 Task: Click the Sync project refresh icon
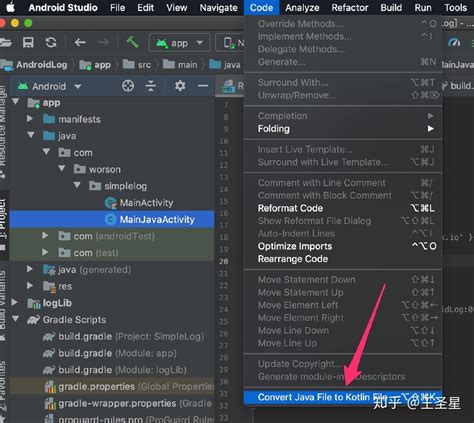[x=51, y=42]
